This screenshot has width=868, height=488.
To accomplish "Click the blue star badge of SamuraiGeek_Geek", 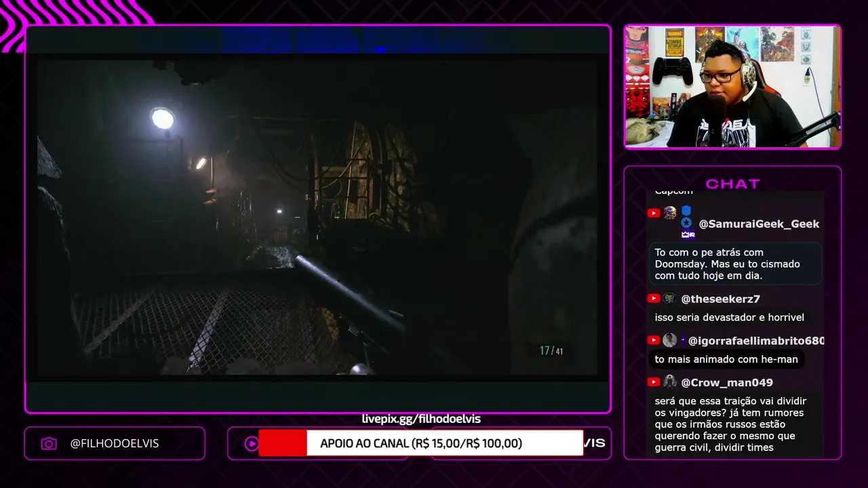I will click(686, 223).
